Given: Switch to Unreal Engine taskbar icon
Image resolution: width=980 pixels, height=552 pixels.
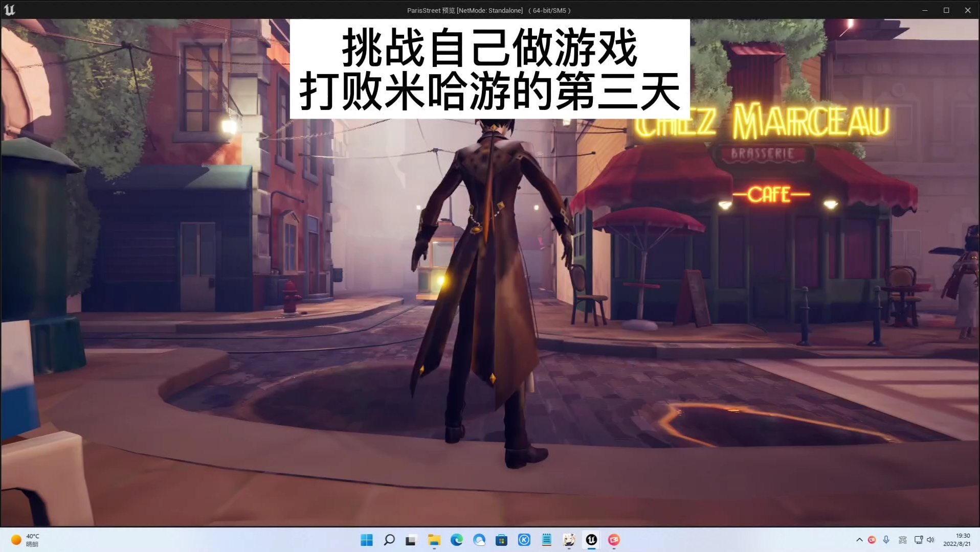Looking at the screenshot, I should click(x=591, y=540).
